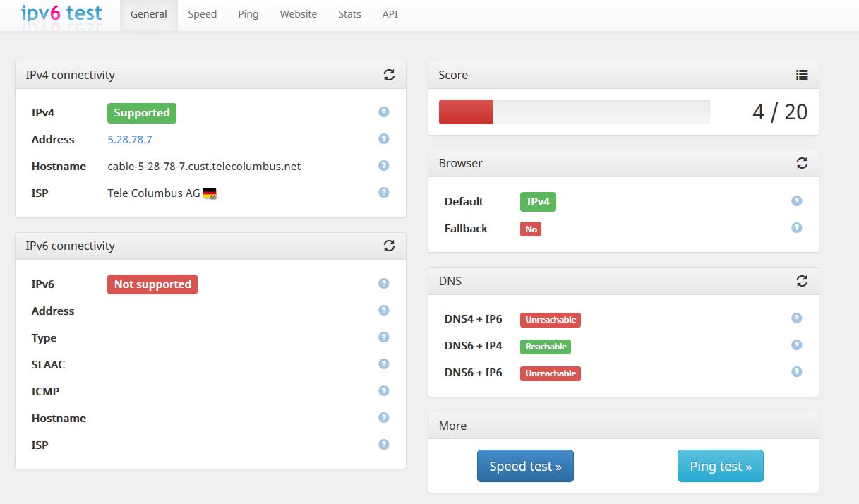Go to the Website tab
The height and width of the screenshot is (504, 859).
pos(298,14)
